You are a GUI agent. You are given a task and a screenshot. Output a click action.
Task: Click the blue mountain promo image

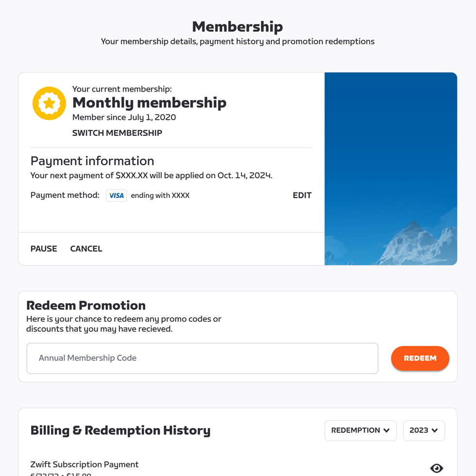pyautogui.click(x=391, y=169)
